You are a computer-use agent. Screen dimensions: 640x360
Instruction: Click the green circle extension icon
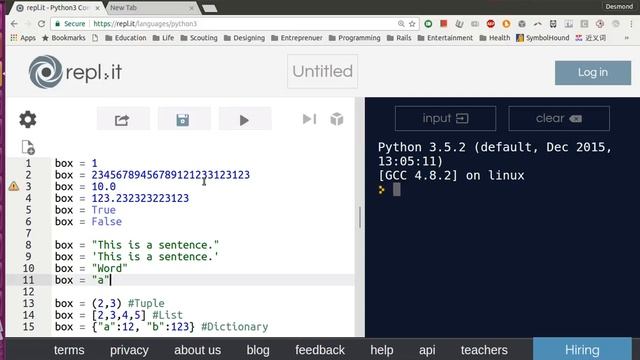[x=428, y=24]
